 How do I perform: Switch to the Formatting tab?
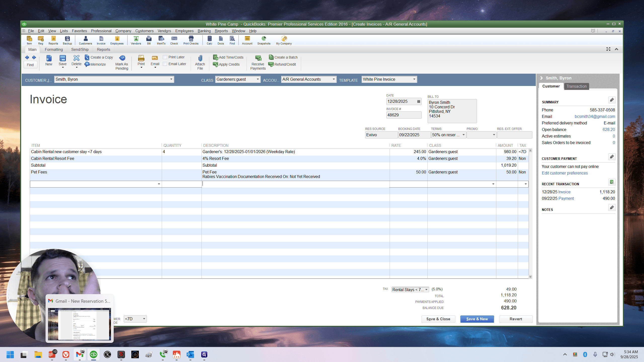click(54, 50)
